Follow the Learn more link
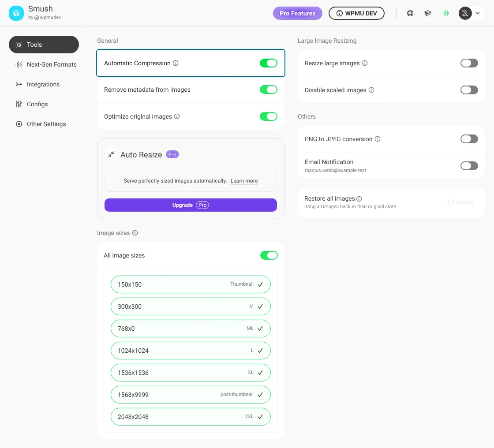The width and height of the screenshot is (494, 448). [x=244, y=181]
